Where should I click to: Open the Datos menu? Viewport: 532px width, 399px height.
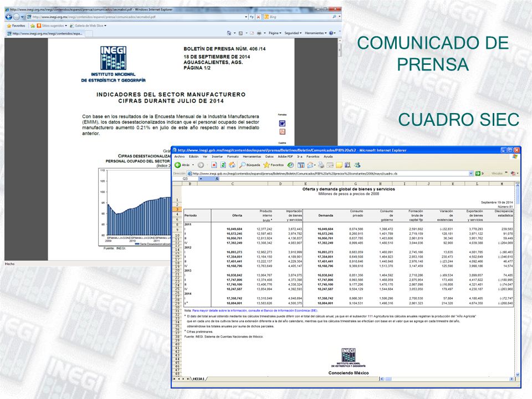click(269, 157)
